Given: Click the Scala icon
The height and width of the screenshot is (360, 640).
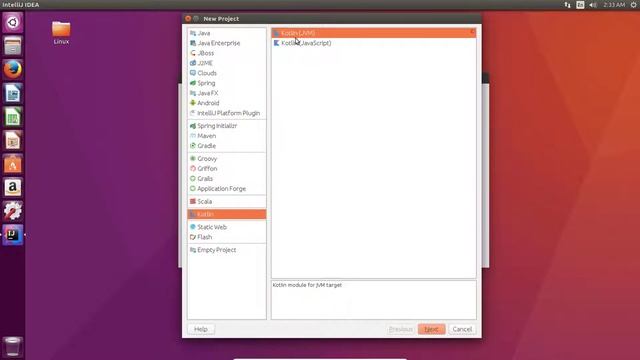Looking at the screenshot, I should click(x=193, y=201).
